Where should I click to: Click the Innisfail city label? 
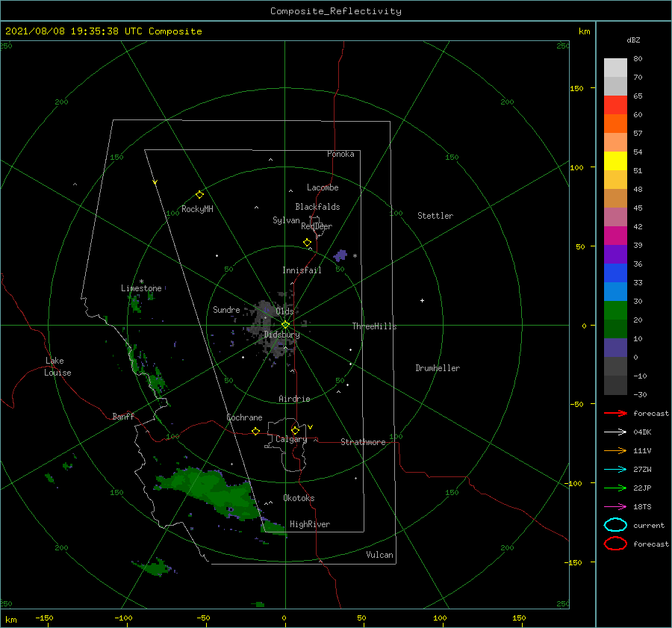pos(302,270)
